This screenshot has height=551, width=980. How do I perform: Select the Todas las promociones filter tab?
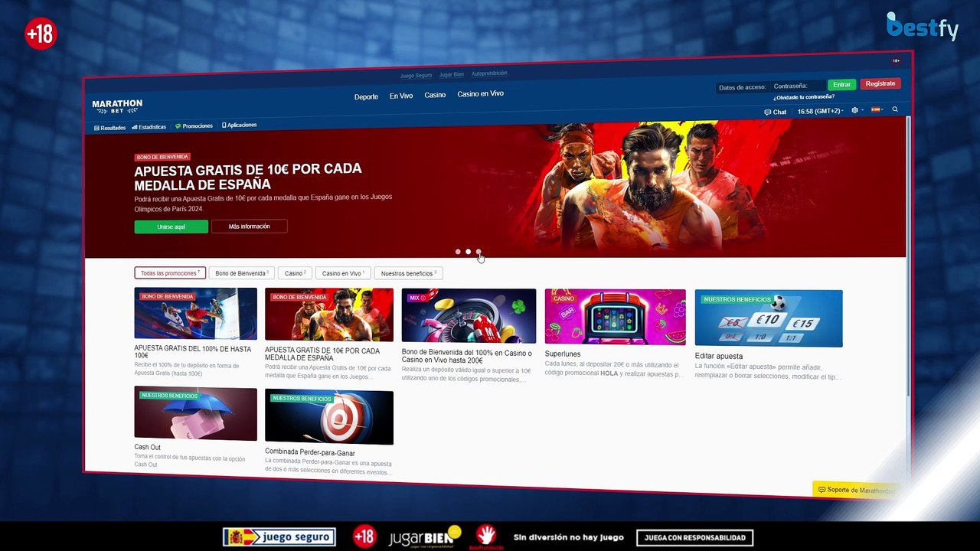point(170,273)
